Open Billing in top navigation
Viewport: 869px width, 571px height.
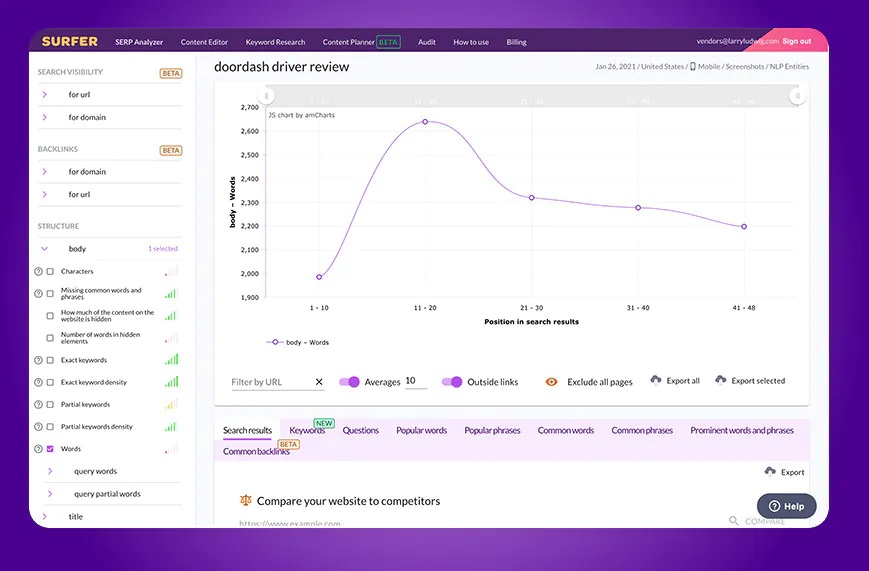pos(517,42)
